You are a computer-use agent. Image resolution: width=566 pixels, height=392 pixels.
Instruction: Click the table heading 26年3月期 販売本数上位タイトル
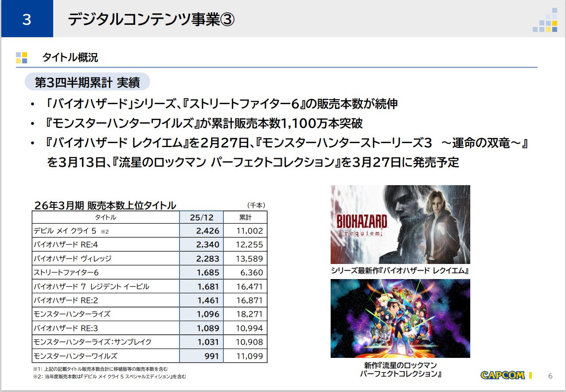coord(105,205)
